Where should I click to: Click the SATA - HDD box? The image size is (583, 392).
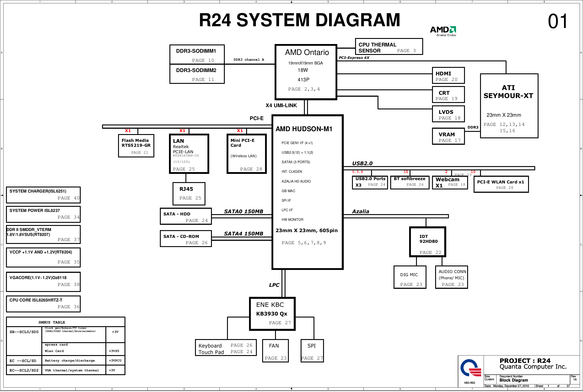pyautogui.click(x=186, y=216)
